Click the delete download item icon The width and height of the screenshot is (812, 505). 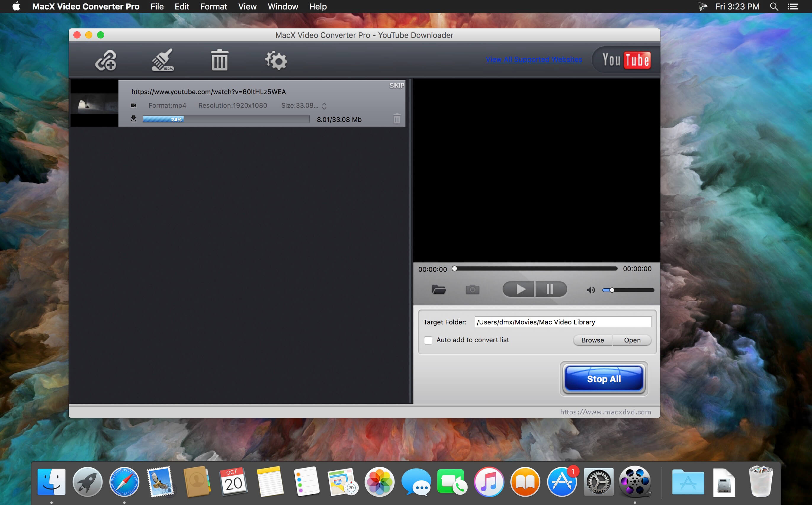(397, 119)
